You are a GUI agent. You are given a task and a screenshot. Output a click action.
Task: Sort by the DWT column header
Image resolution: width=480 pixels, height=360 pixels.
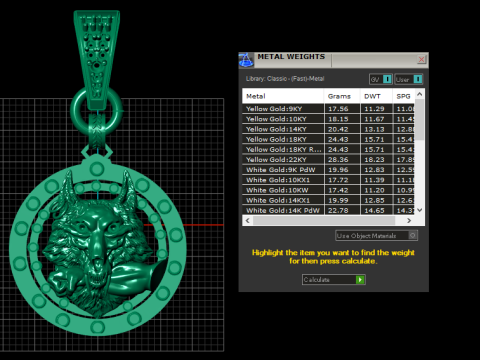pos(376,96)
